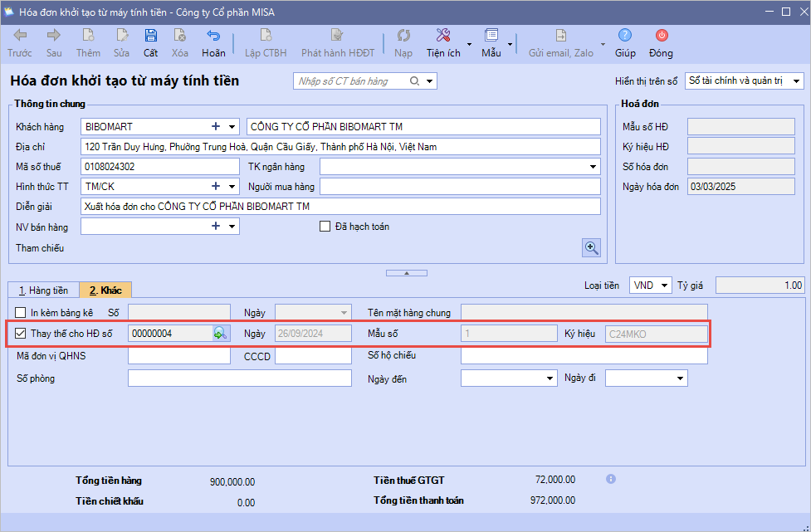Open the Tiện ích tools icon

pos(443,36)
